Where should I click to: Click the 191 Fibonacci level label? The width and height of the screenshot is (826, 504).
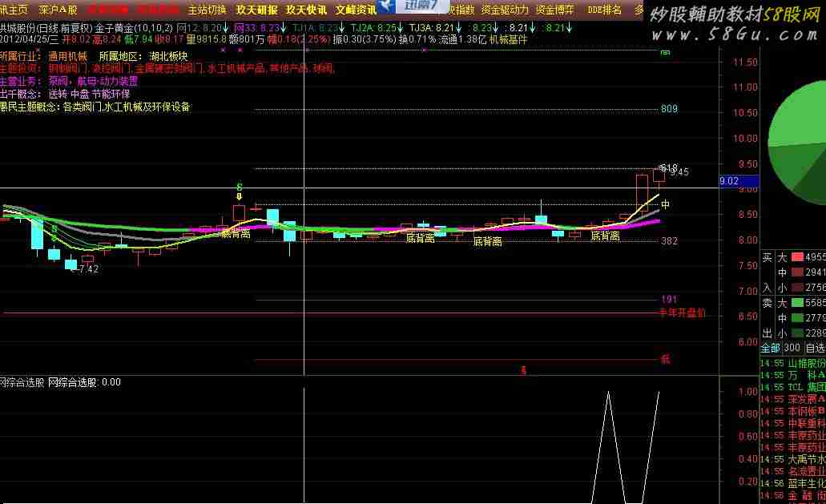(669, 300)
